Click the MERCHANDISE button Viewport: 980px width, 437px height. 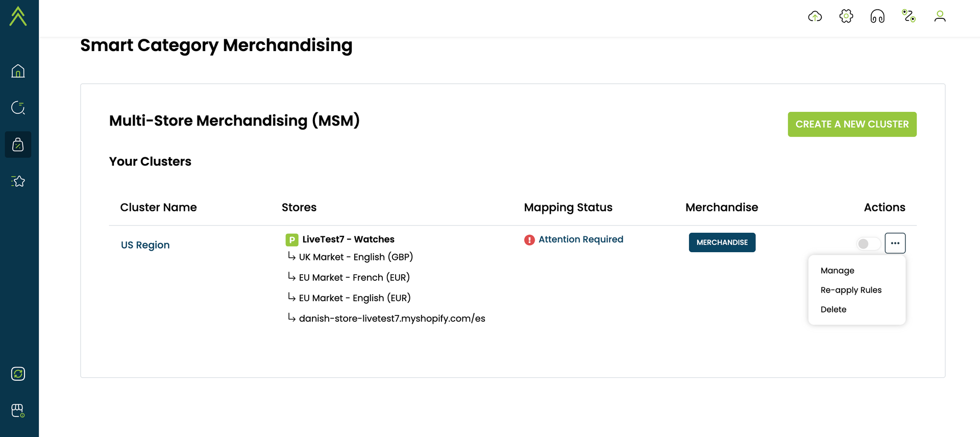coord(722,242)
